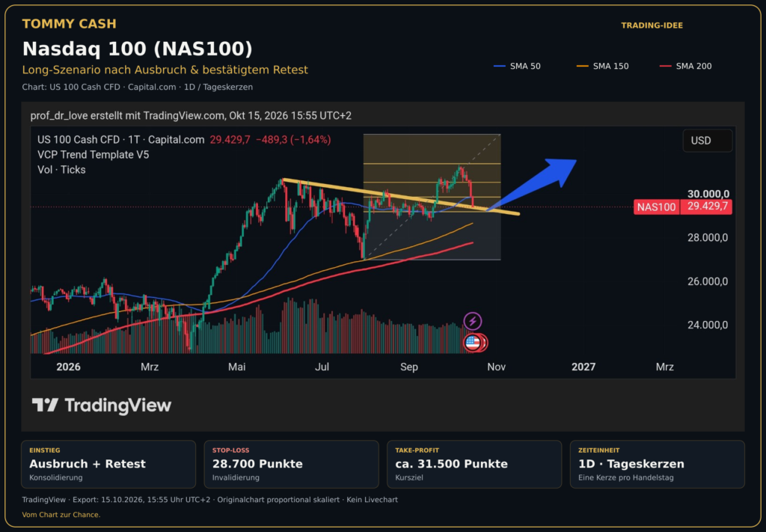
Task: Click the Jul time axis label
Action: click(322, 367)
